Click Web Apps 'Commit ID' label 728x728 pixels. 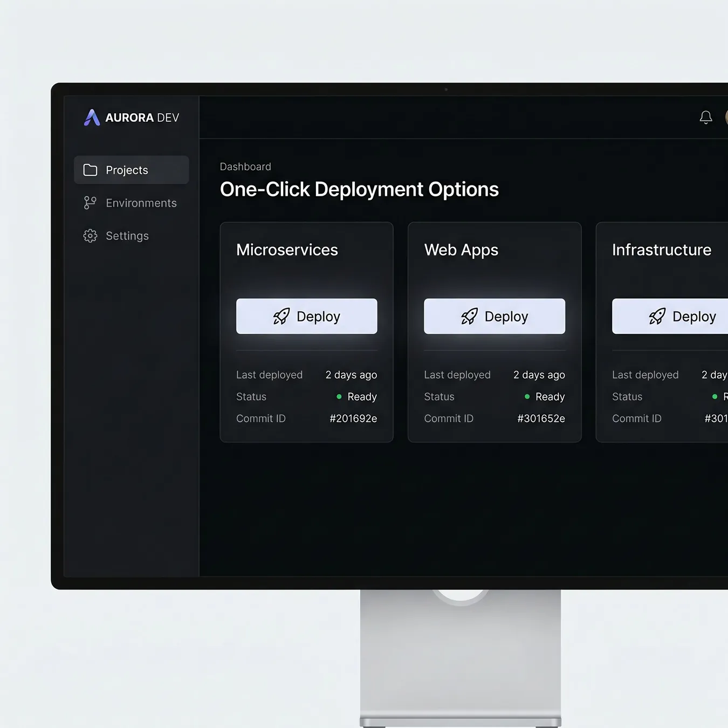pos(449,418)
